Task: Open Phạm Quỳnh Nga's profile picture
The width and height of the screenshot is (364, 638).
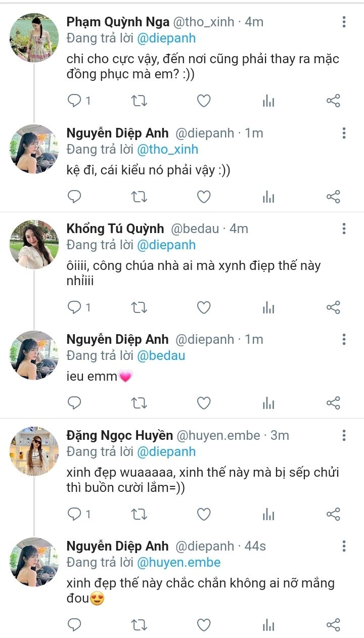Action: (34, 38)
